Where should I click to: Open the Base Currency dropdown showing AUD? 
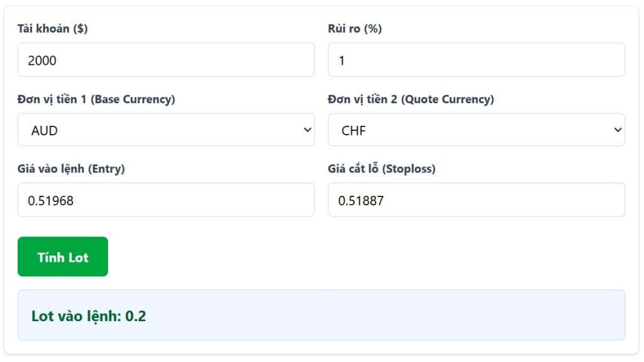166,130
